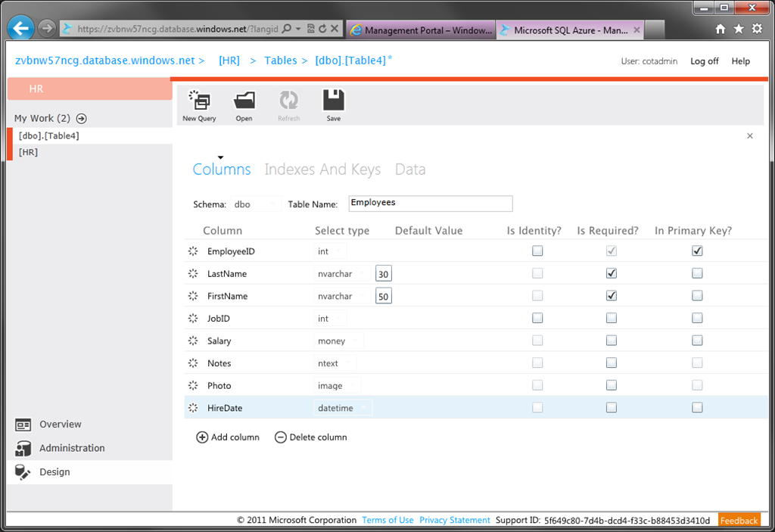This screenshot has height=532, width=775.
Task: Click the Table Name input field
Action: [x=431, y=204]
